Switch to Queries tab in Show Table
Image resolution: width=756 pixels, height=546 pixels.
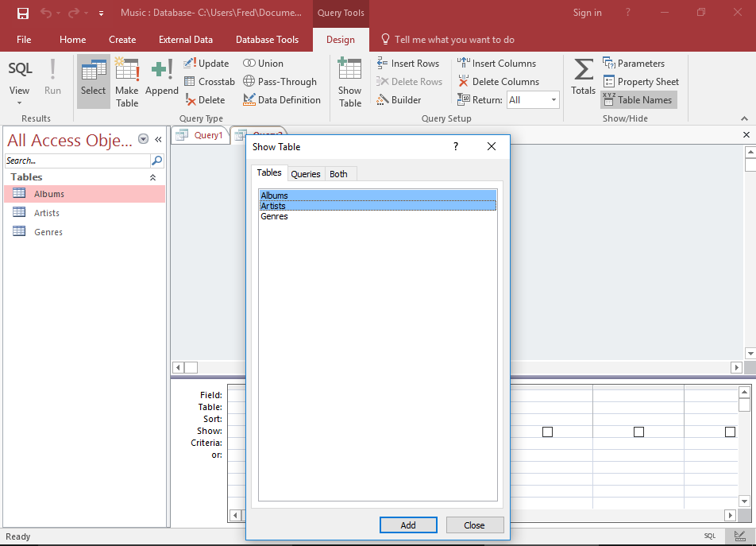pos(306,173)
